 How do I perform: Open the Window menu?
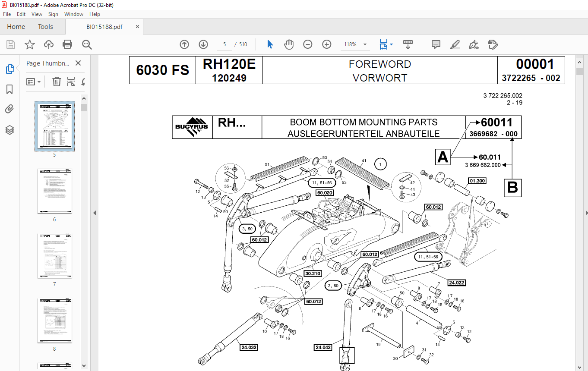click(74, 14)
